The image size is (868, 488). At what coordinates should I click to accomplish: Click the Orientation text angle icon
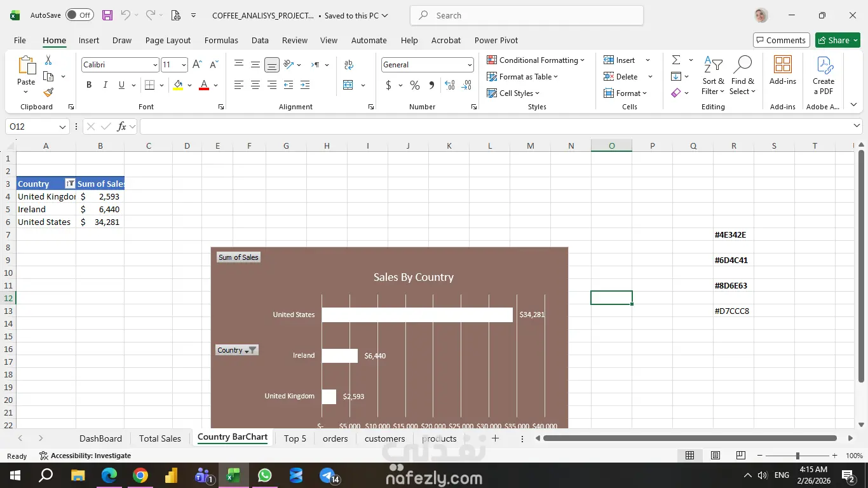288,65
